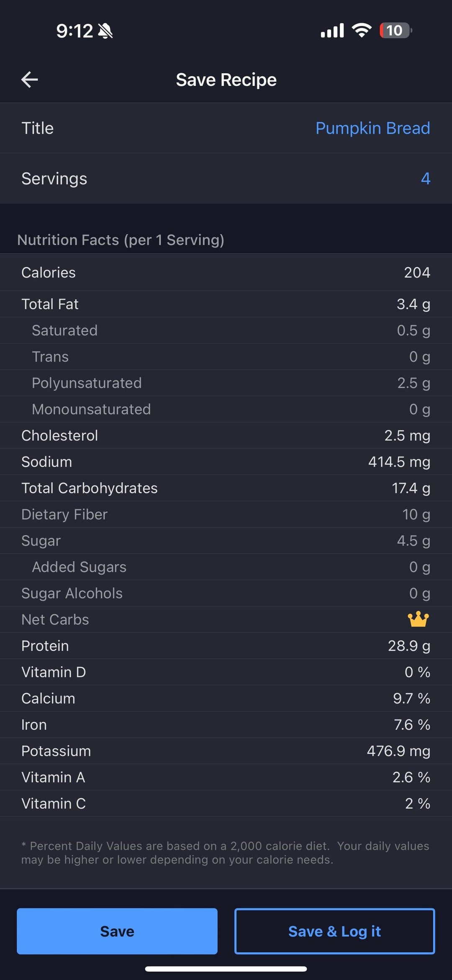452x980 pixels.
Task: Tap the Protein row showing 28.9 g
Action: (226, 646)
